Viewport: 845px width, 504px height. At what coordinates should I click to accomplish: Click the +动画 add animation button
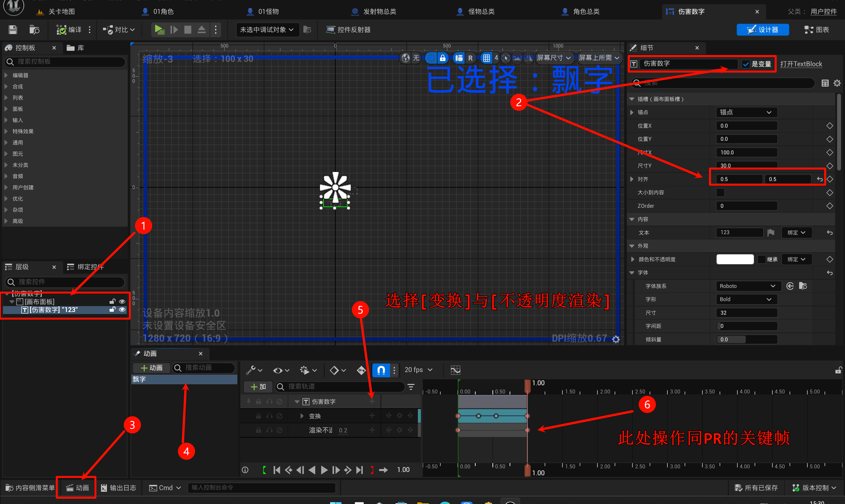(152, 368)
